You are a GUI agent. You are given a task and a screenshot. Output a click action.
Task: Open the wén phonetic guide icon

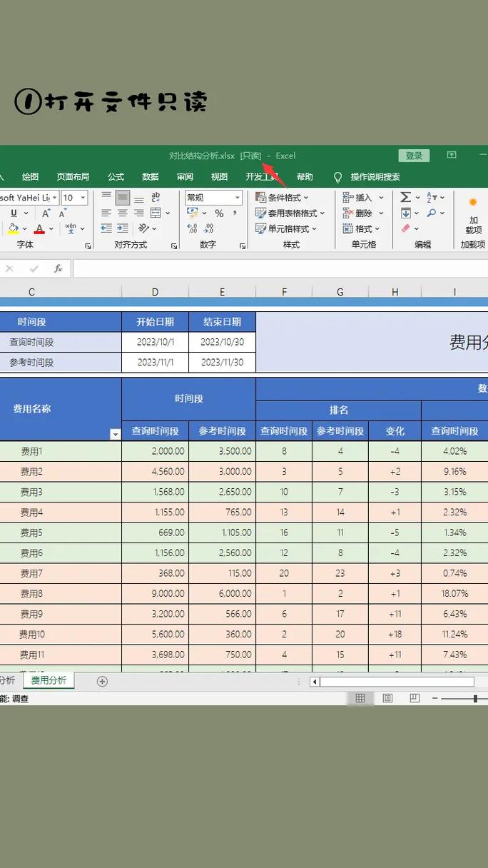point(71,228)
